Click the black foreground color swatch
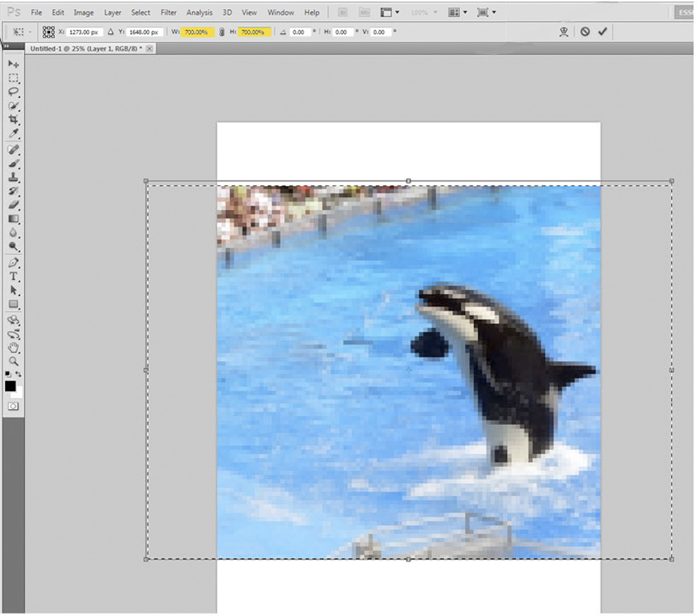The width and height of the screenshot is (697, 616). pyautogui.click(x=10, y=386)
